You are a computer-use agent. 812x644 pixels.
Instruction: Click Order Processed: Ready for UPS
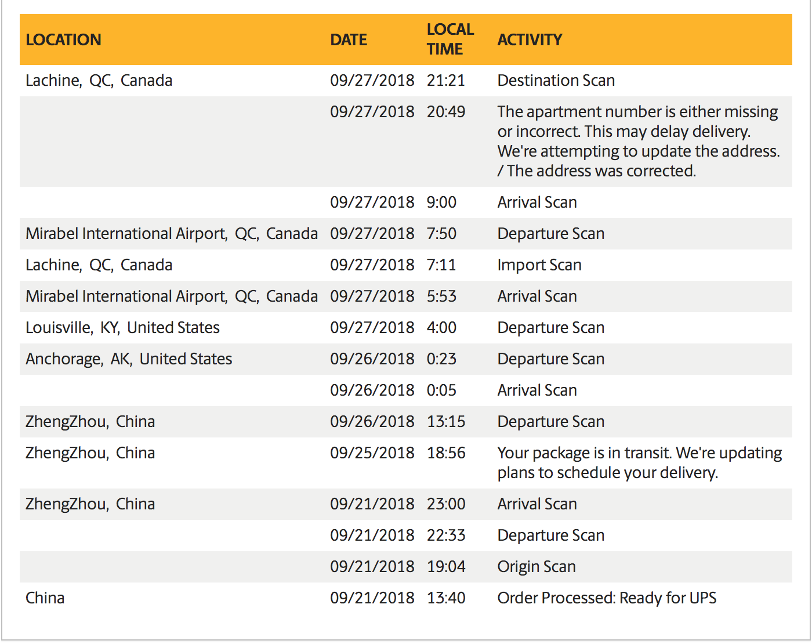(606, 598)
